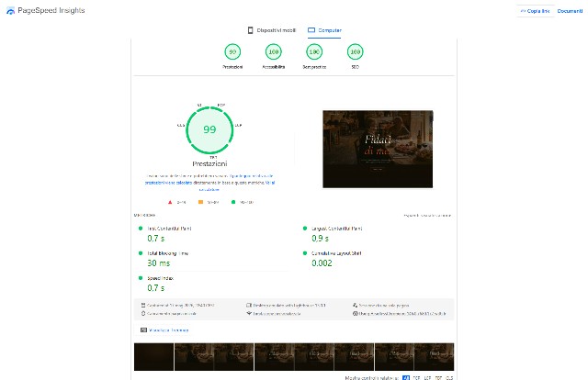This screenshot has width=588, height=380.
Task: Switch to the Dispositivi mobili tab
Action: point(272,30)
